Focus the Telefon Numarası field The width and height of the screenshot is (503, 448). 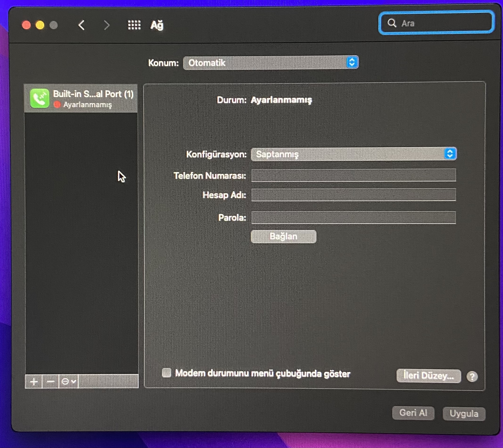coord(354,175)
